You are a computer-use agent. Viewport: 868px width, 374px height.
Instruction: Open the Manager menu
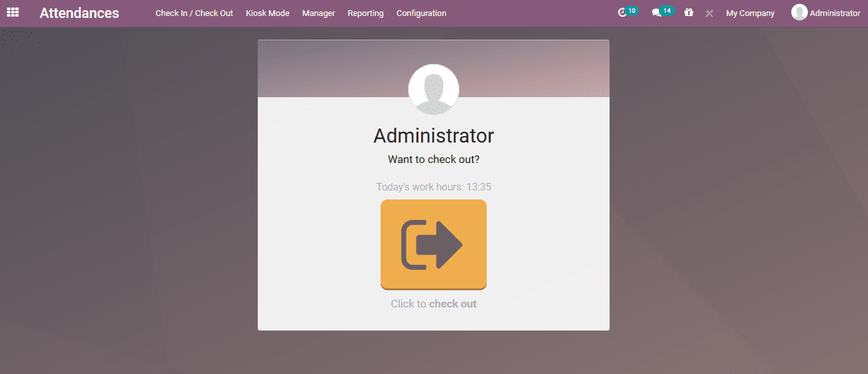point(318,13)
